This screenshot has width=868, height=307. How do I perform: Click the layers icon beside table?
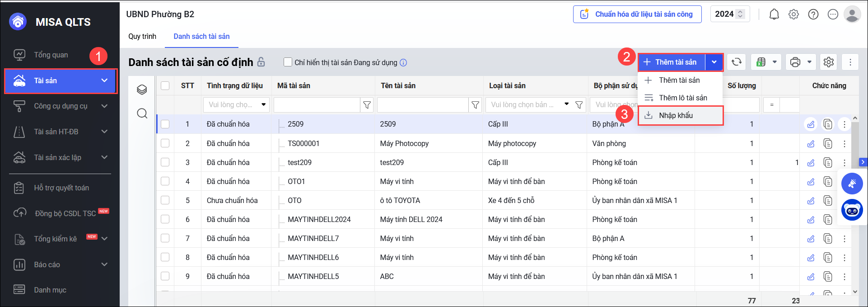tap(142, 90)
